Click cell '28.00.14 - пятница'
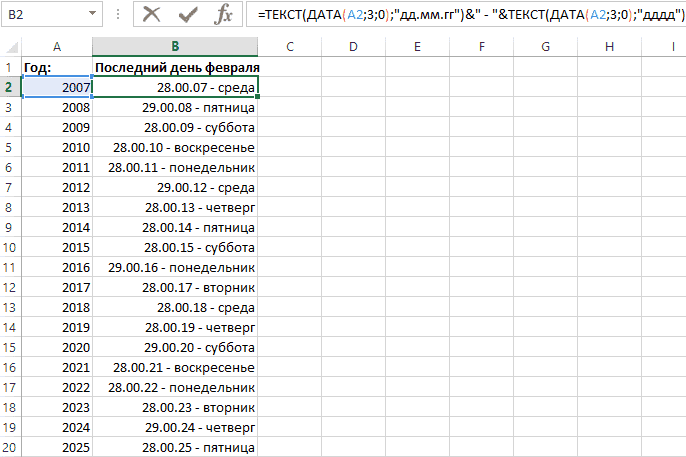The width and height of the screenshot is (686, 457). pyautogui.click(x=175, y=227)
